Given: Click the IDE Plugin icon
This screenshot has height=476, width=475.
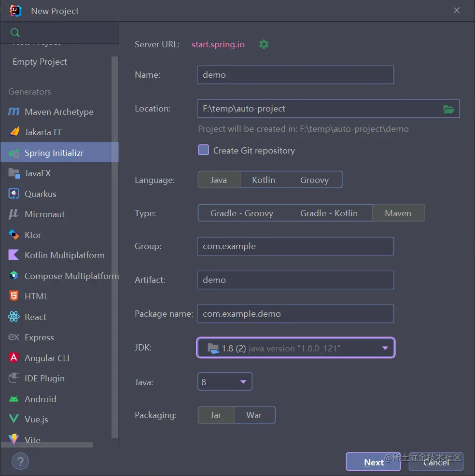Looking at the screenshot, I should click(x=14, y=378).
